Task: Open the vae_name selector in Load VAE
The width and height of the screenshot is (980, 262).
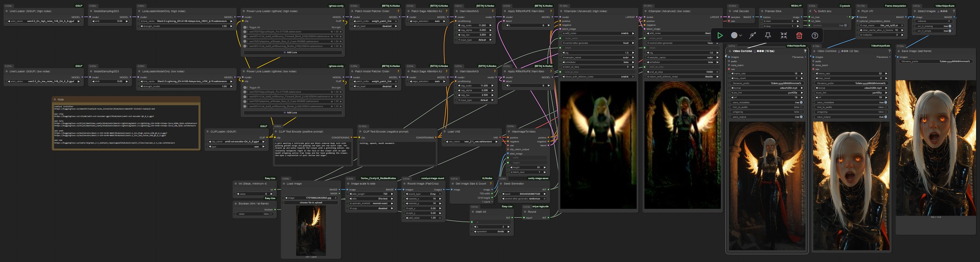Action: coord(472,142)
